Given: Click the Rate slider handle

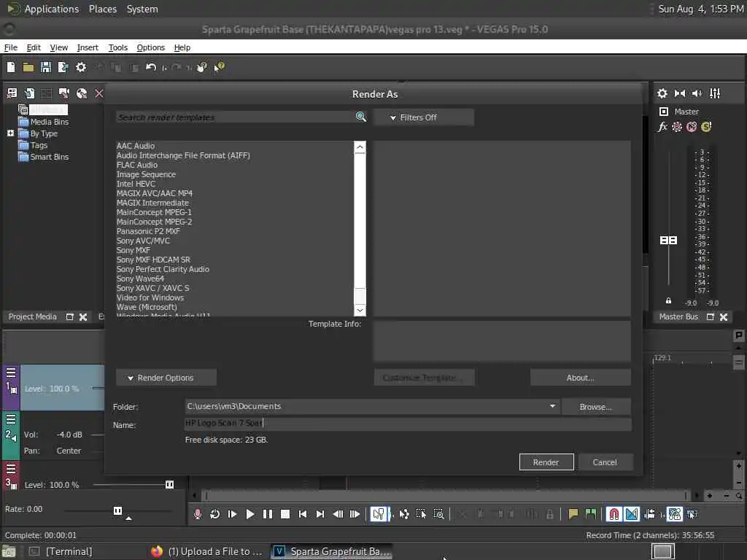Looking at the screenshot, I should point(117,510).
